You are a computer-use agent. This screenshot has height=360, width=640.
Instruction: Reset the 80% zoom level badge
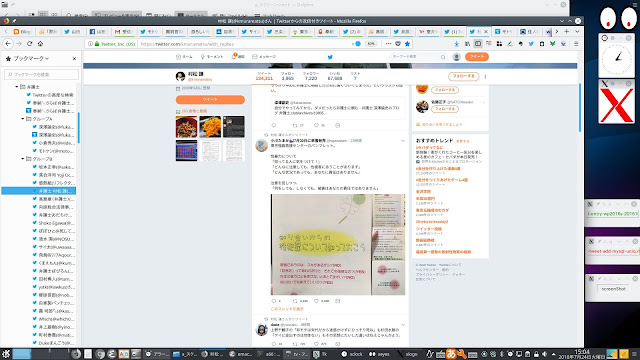click(x=370, y=44)
